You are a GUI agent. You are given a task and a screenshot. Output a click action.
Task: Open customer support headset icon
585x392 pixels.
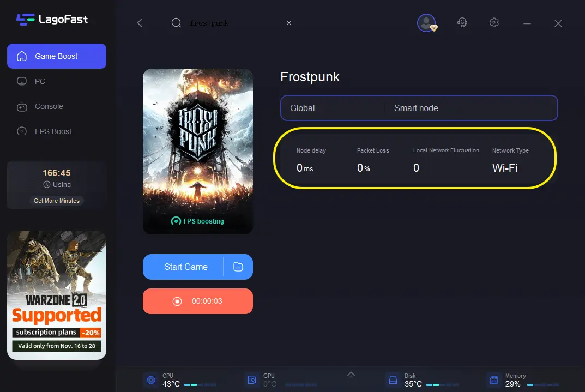462,23
